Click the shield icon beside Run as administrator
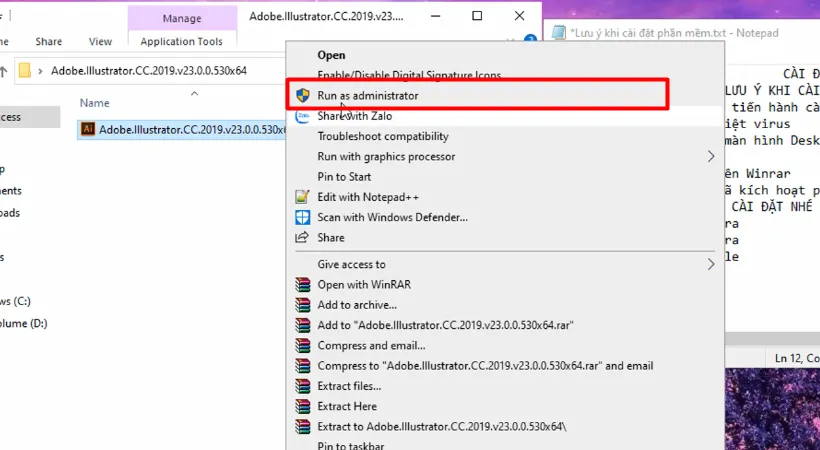Image resolution: width=820 pixels, height=450 pixels. point(302,96)
